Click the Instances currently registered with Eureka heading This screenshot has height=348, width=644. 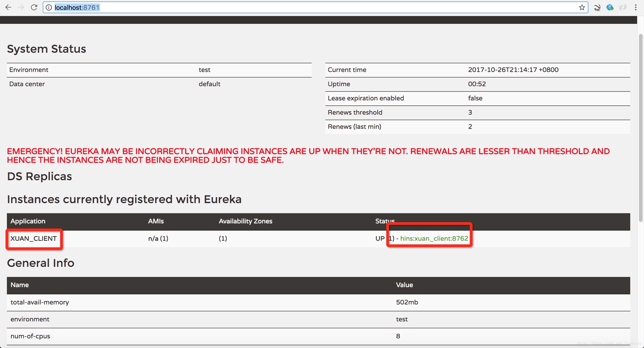point(124,199)
